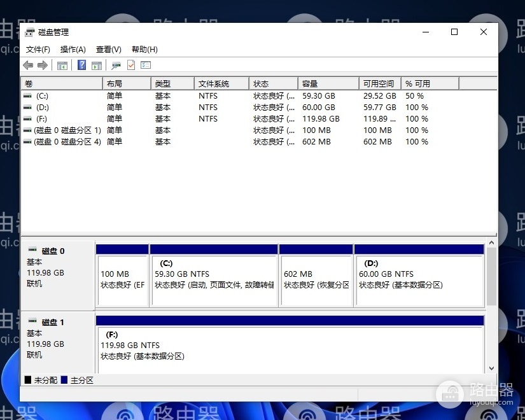
Task: Toggle the action pane toolbar icon
Action: tap(97, 66)
